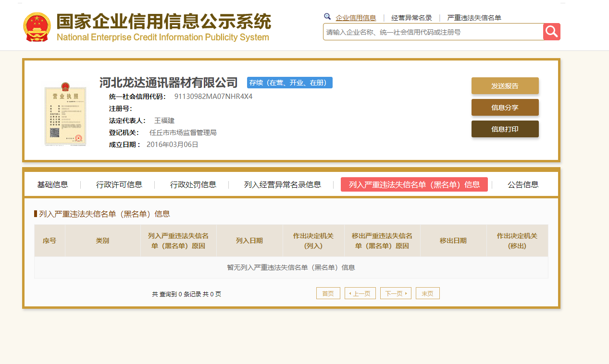609x364 pixels.
Task: Click the 上一页 pagination button
Action: click(360, 293)
